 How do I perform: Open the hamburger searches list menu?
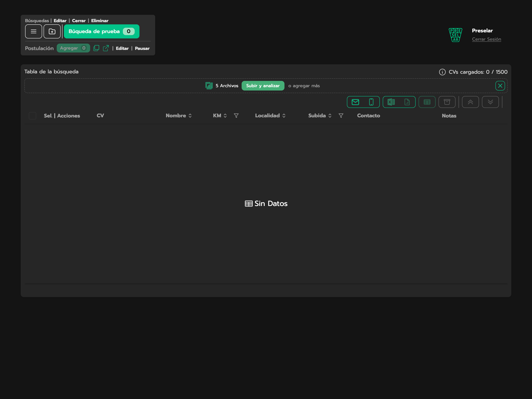coord(33,31)
